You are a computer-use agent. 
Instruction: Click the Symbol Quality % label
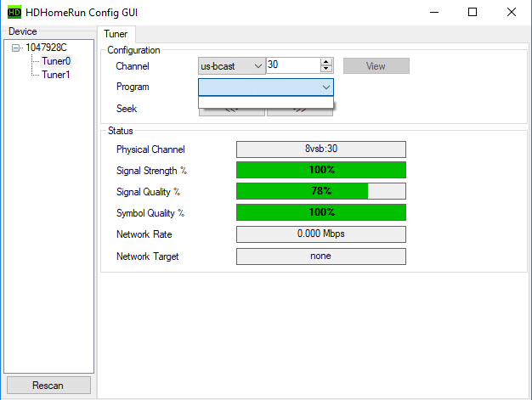click(150, 213)
